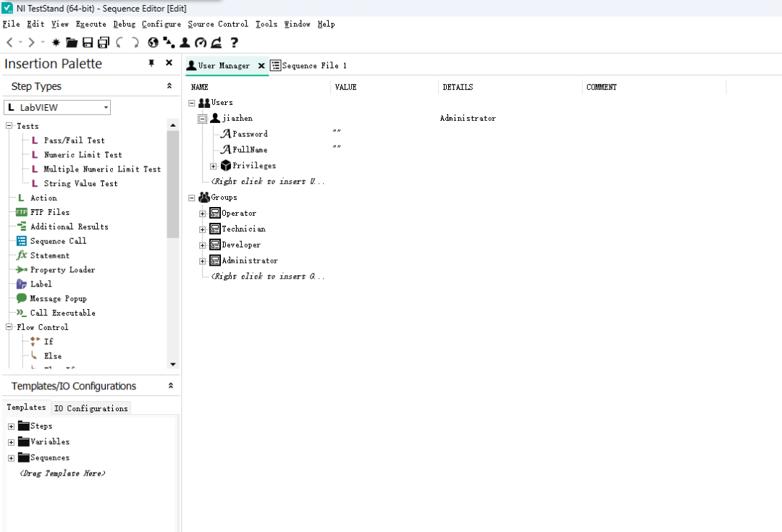
Task: Switch to the Sequence File 1 tab
Action: 308,66
